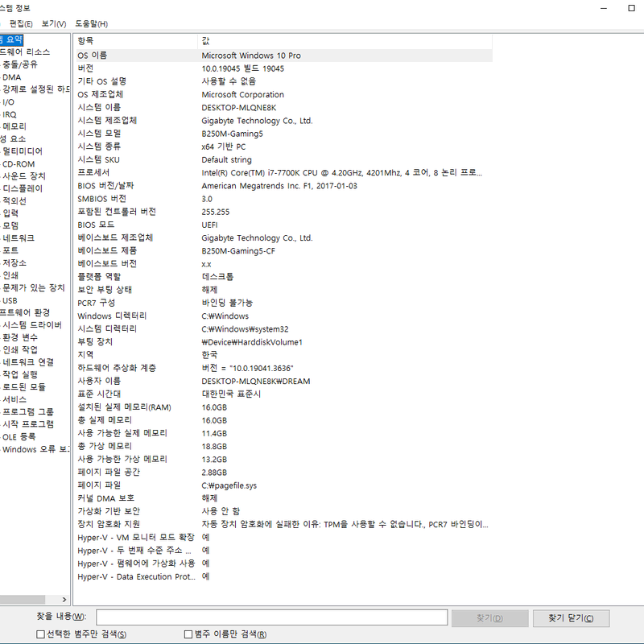644x644 pixels.
Task: Click the 찾기(D) search button
Action: coord(489,618)
